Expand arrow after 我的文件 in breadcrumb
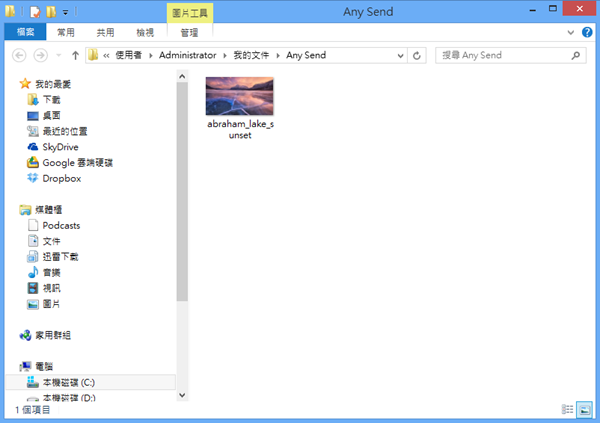 [278, 56]
